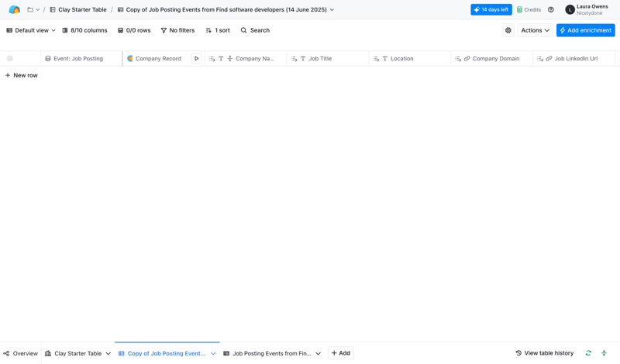Expand Copy of Job Posting Event tab chevron
The image size is (620, 364).
point(213,353)
